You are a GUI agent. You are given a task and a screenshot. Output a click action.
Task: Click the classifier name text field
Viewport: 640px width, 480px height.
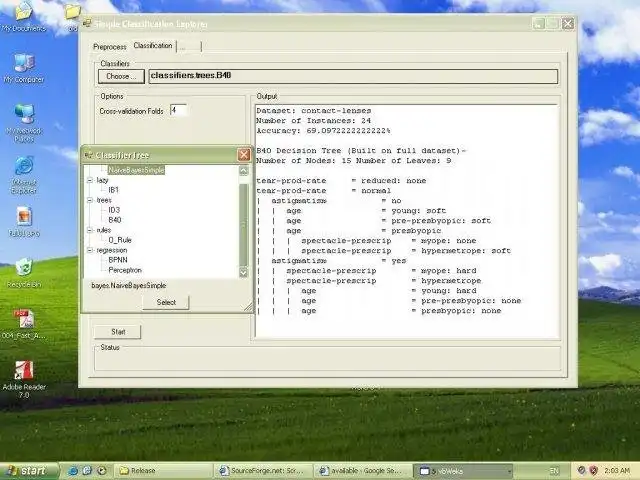tap(353, 76)
